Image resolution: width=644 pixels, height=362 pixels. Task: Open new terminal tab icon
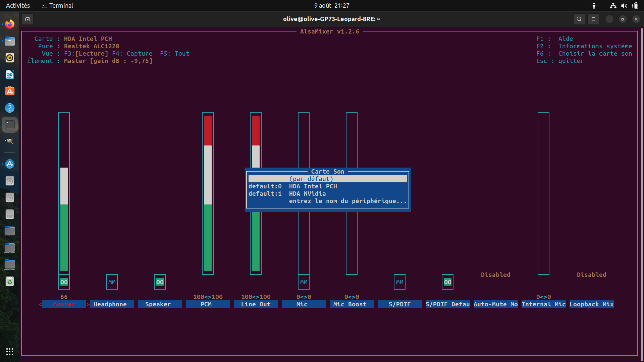point(28,19)
